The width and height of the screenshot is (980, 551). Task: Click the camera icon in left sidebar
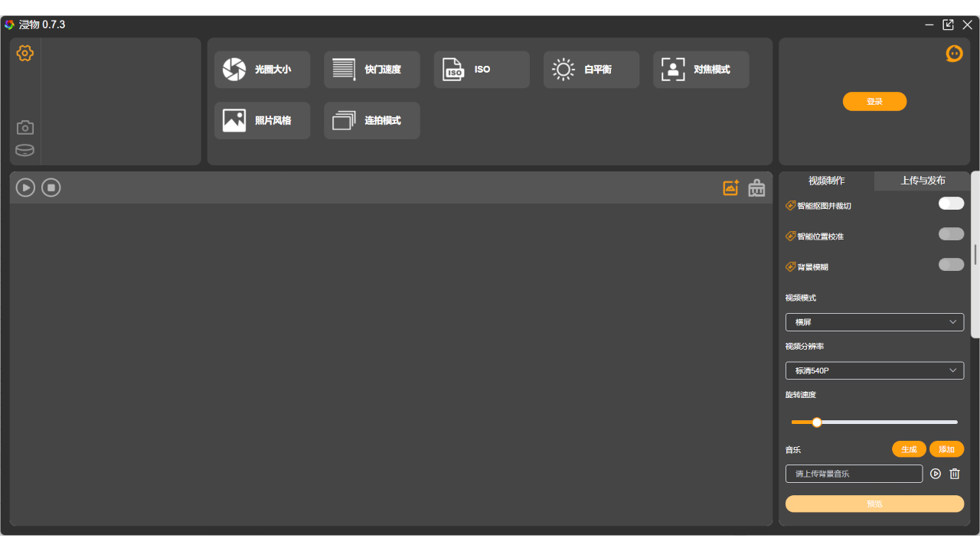[25, 127]
